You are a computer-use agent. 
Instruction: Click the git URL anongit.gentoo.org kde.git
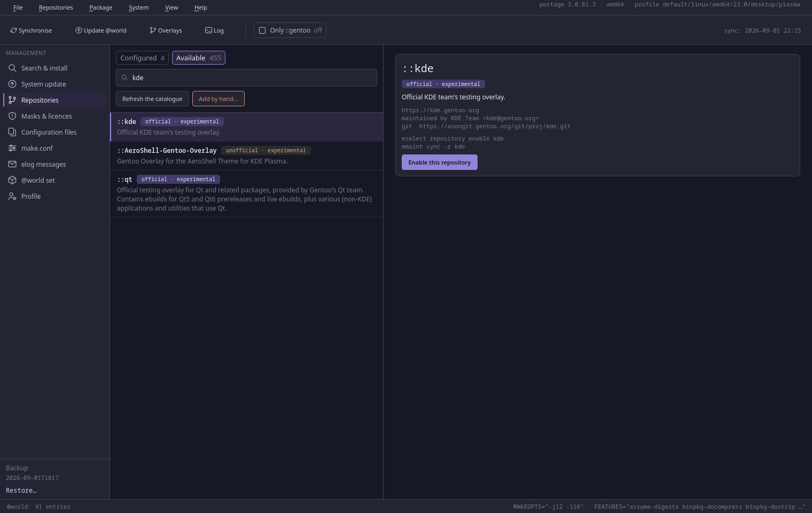pos(495,127)
